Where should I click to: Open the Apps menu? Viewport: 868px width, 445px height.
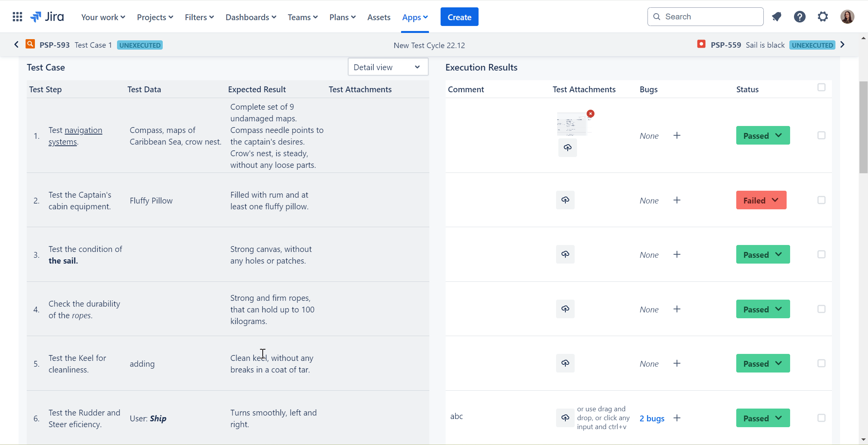click(415, 17)
